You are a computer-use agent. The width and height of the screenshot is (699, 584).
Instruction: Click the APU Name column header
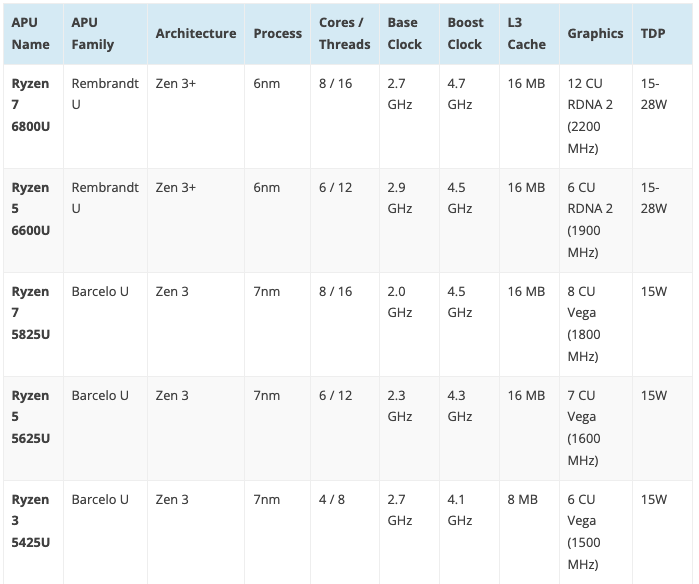30,33
